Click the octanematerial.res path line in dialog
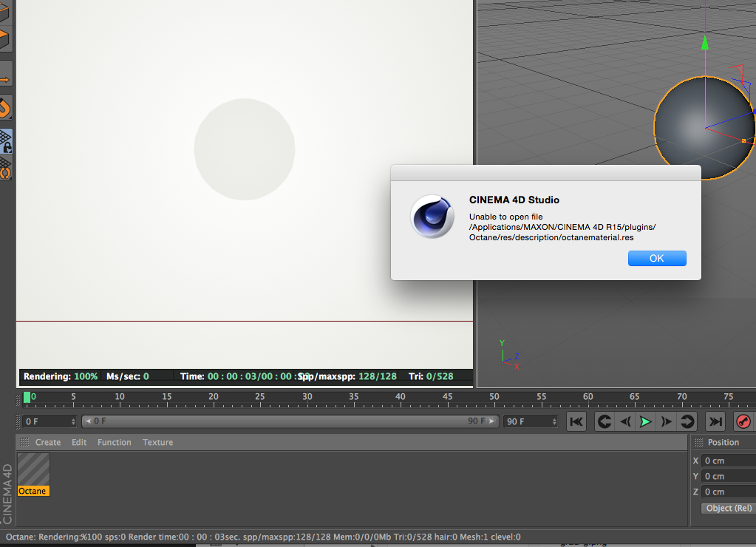 (551, 237)
